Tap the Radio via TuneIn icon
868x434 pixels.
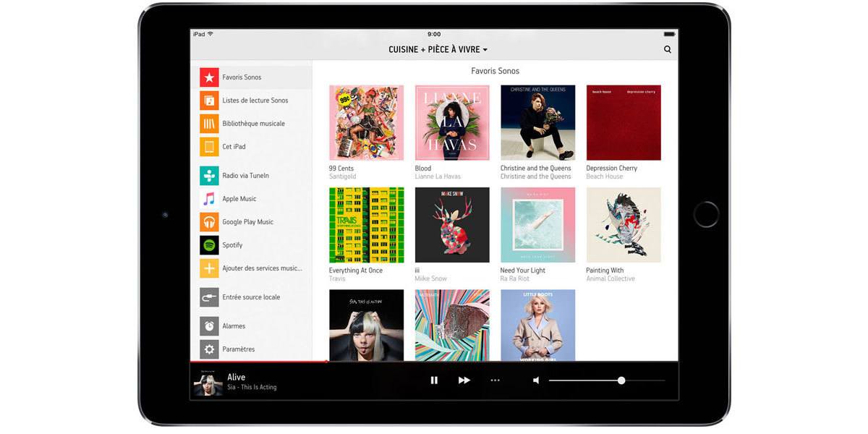(209, 176)
